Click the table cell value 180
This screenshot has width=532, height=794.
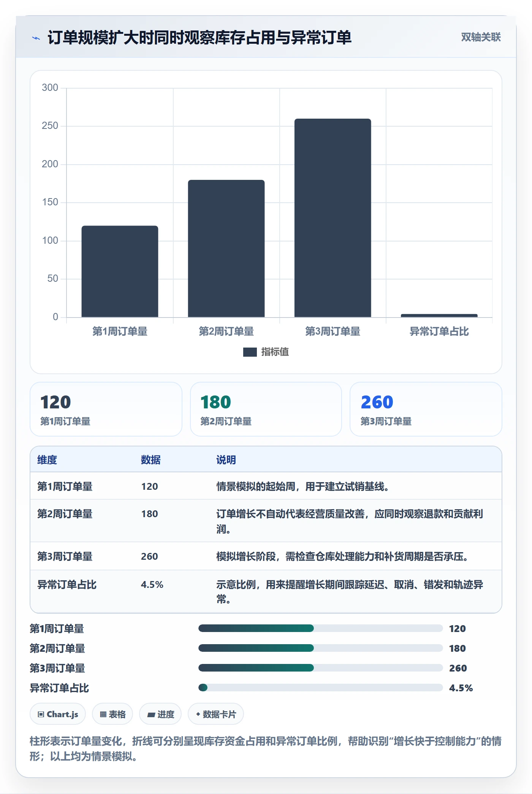[150, 514]
